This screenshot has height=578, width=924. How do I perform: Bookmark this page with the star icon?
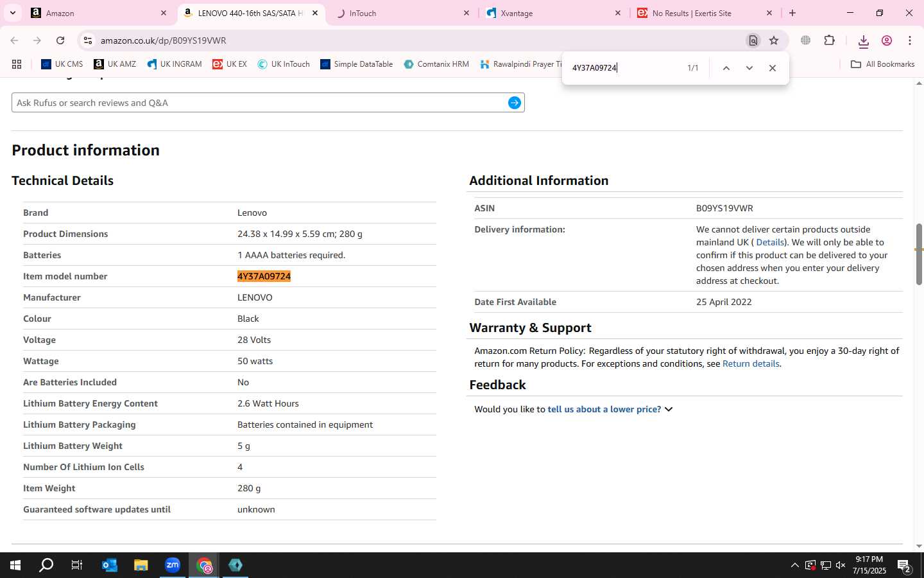[774, 40]
